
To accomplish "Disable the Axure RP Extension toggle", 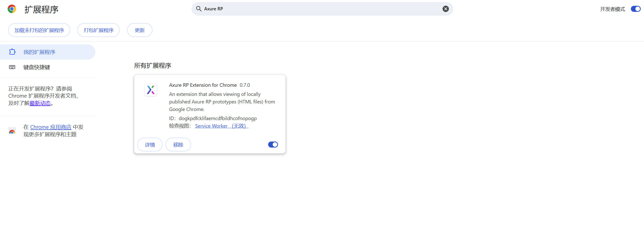I will coord(273,145).
